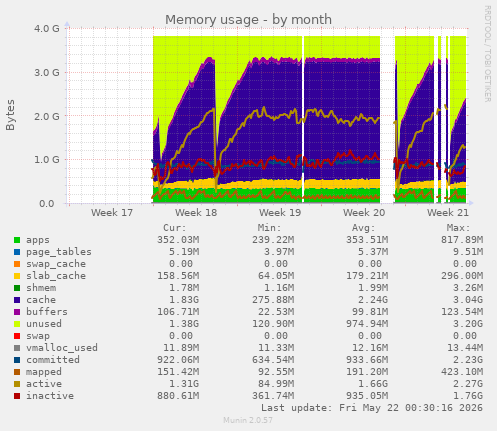The height and width of the screenshot is (431, 497).
Task: Click committed max value 2.23G
Action: pyautogui.click(x=468, y=360)
